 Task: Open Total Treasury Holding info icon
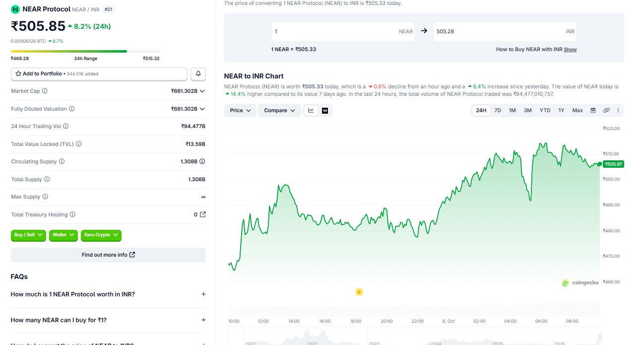[x=72, y=214]
